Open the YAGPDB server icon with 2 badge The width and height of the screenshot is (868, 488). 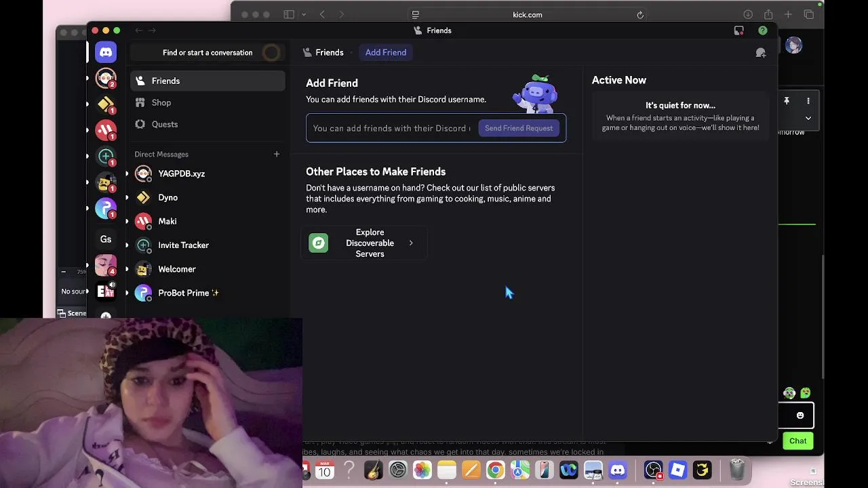[x=106, y=79]
